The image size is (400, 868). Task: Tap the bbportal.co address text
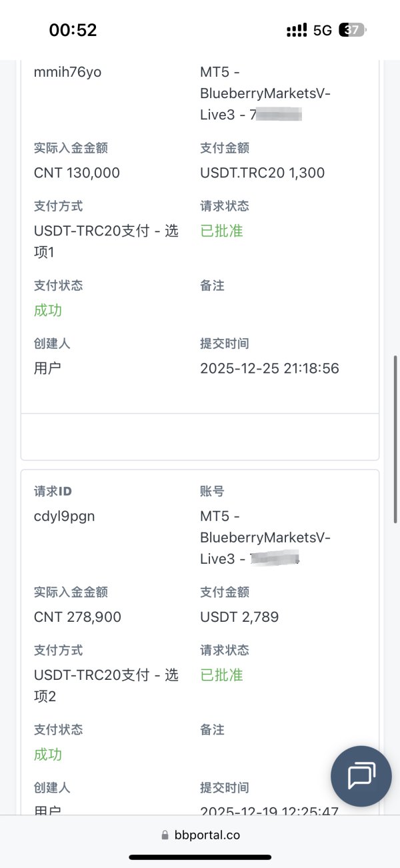click(207, 835)
